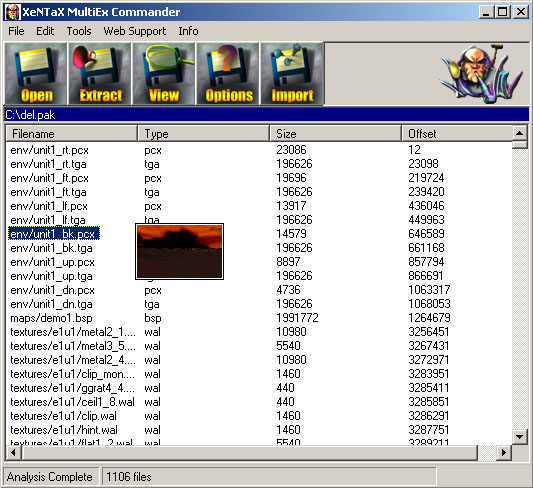Sort by the Size column header
The image size is (533, 488).
pos(335,134)
